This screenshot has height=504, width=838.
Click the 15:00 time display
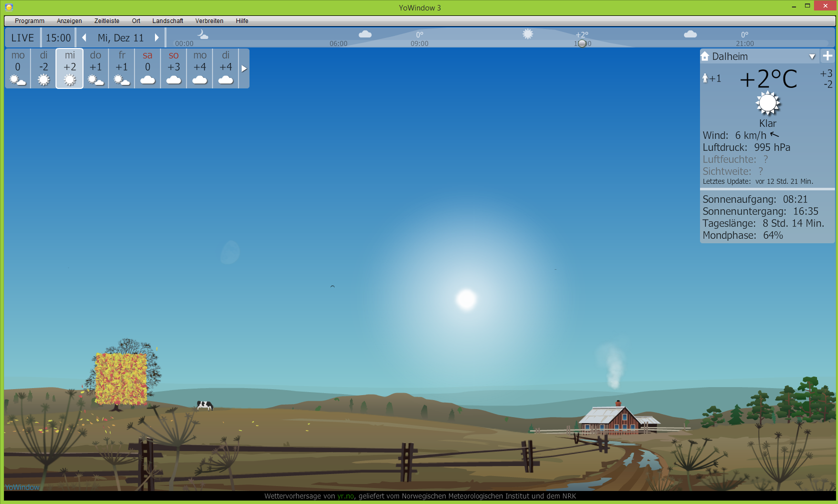pos(58,38)
